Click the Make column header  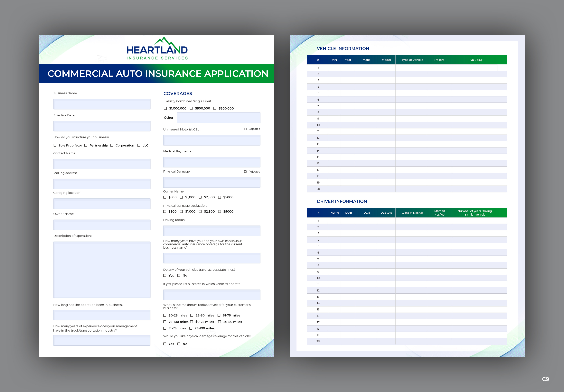click(x=366, y=60)
